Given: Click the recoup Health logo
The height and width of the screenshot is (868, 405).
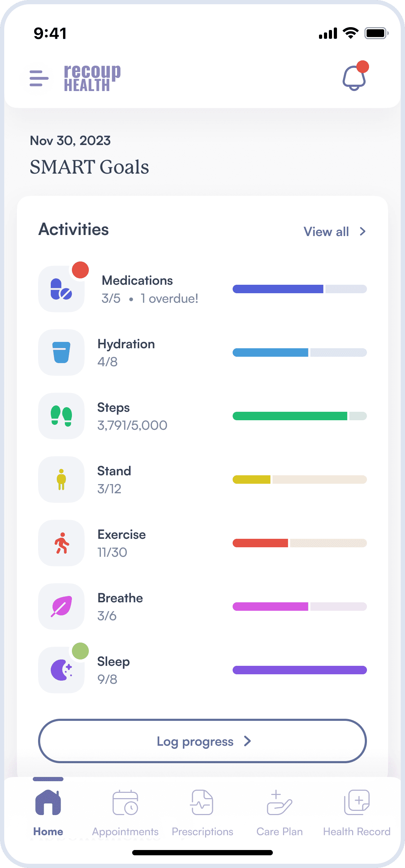Looking at the screenshot, I should 92,78.
